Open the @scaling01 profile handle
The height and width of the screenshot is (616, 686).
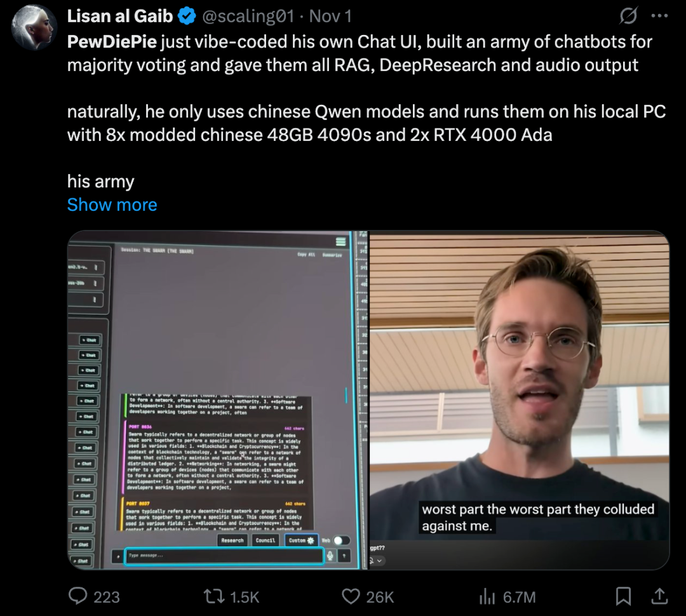(248, 16)
